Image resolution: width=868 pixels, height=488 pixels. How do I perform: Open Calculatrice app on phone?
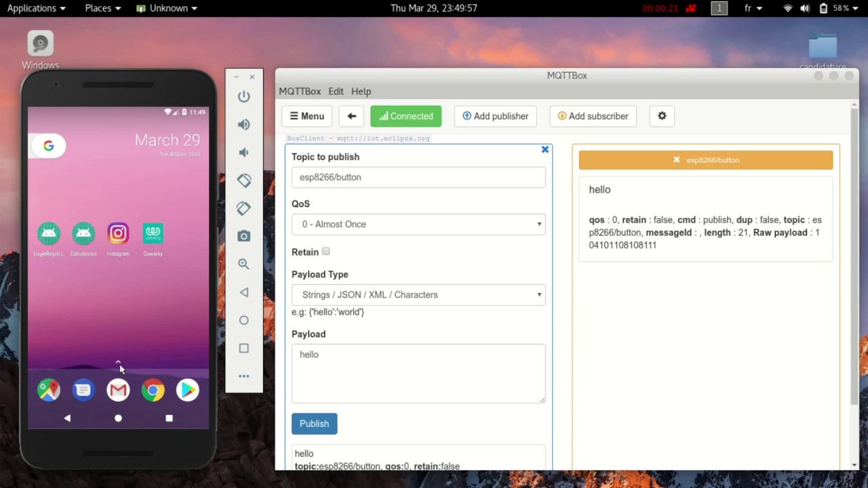point(83,234)
